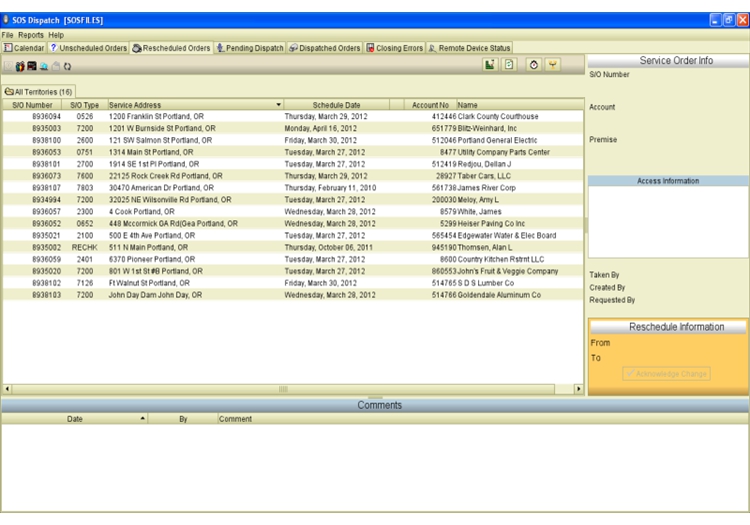Viewport: 750px width, 525px height.
Task: Select order 8936053 at 1314 Main St
Action: (x=293, y=152)
